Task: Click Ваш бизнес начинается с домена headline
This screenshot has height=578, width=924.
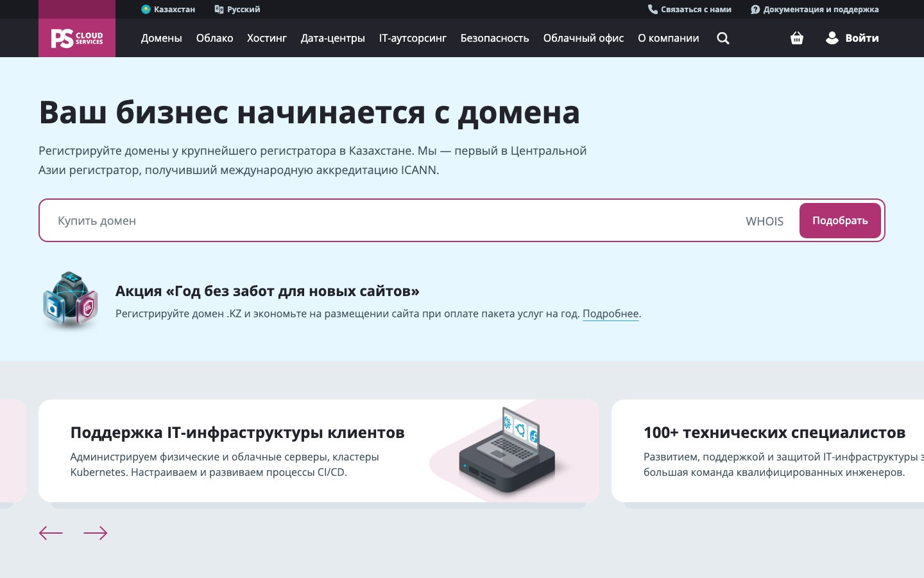Action: [x=309, y=112]
